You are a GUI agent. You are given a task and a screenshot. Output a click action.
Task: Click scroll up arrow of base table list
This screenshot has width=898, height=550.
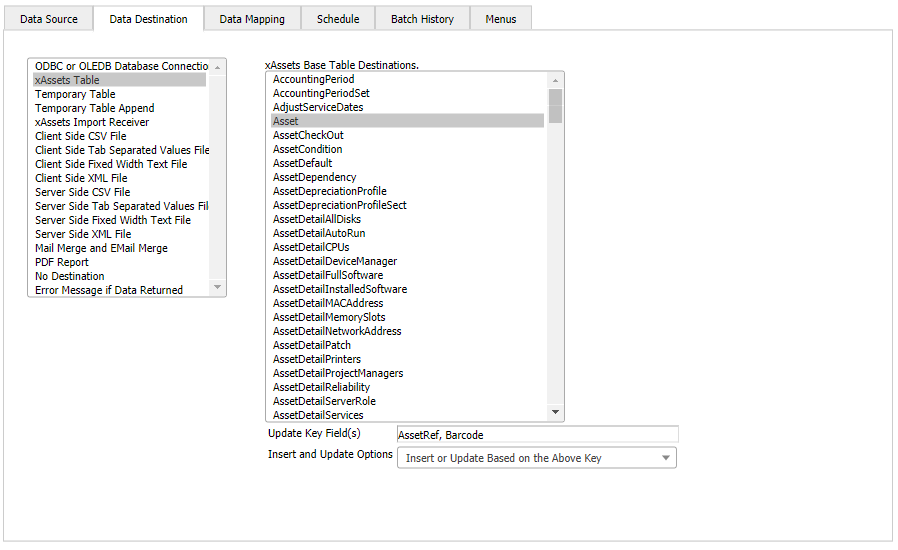coord(555,80)
